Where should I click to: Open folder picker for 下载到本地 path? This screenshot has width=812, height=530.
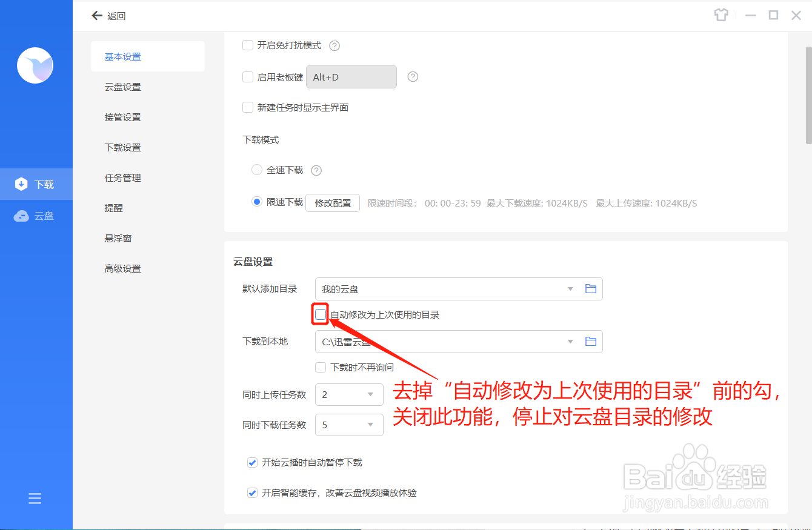point(591,341)
